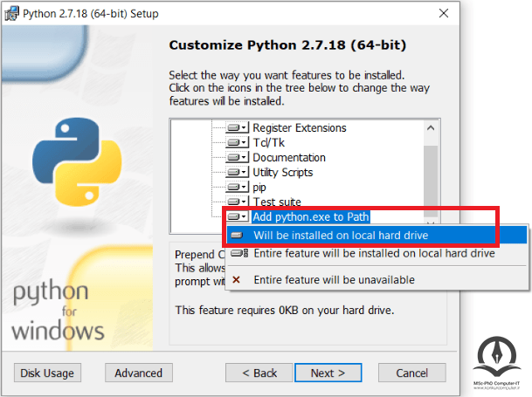Click the Advanced button
This screenshot has height=397, width=532.
pyautogui.click(x=138, y=373)
